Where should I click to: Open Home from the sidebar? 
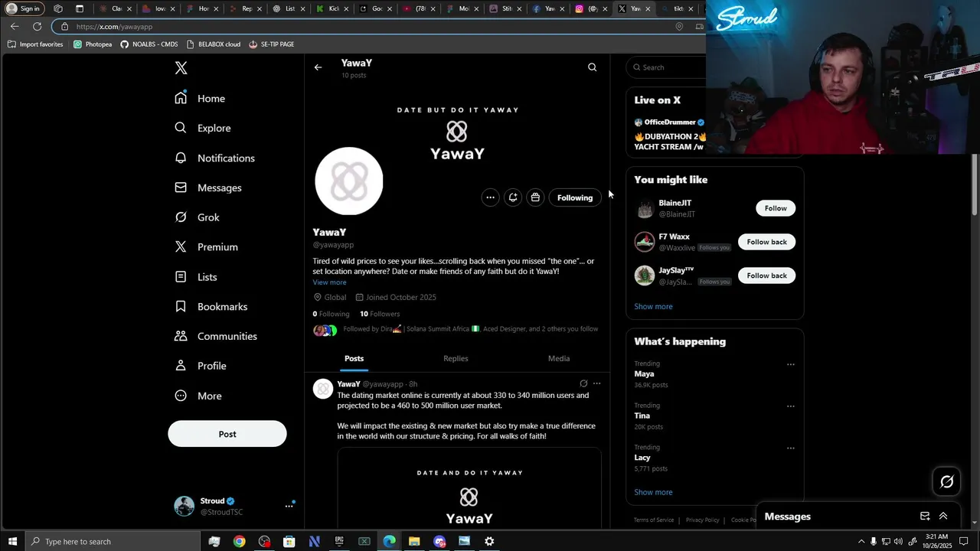(200, 98)
